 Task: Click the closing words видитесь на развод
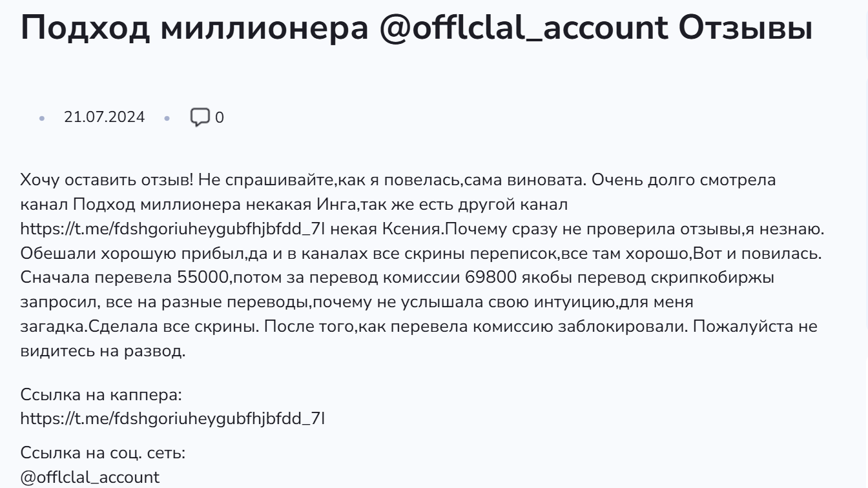(x=103, y=351)
